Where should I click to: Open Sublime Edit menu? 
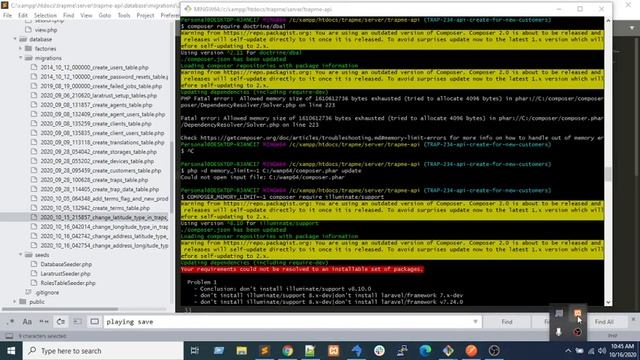coord(23,15)
